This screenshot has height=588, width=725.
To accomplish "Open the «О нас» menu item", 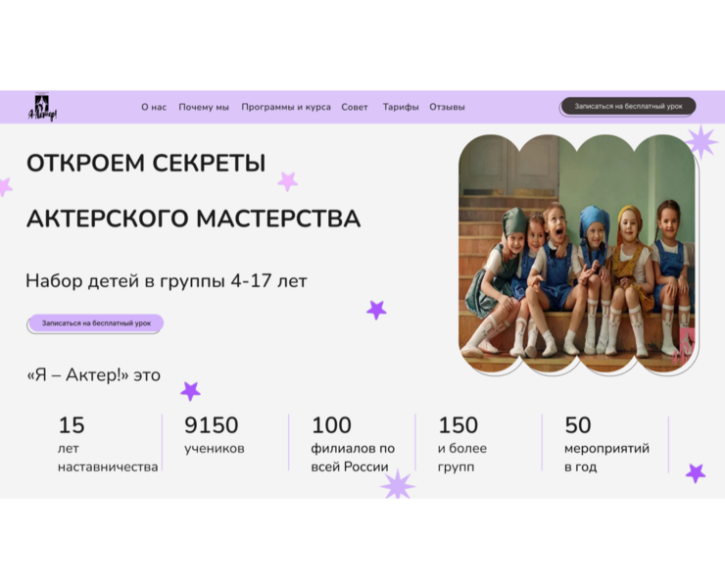I will [154, 107].
